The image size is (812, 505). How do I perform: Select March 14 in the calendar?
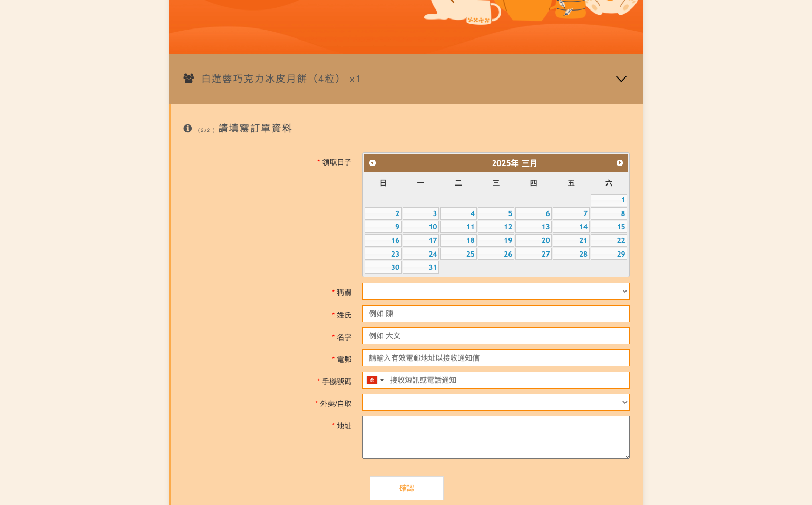click(571, 227)
